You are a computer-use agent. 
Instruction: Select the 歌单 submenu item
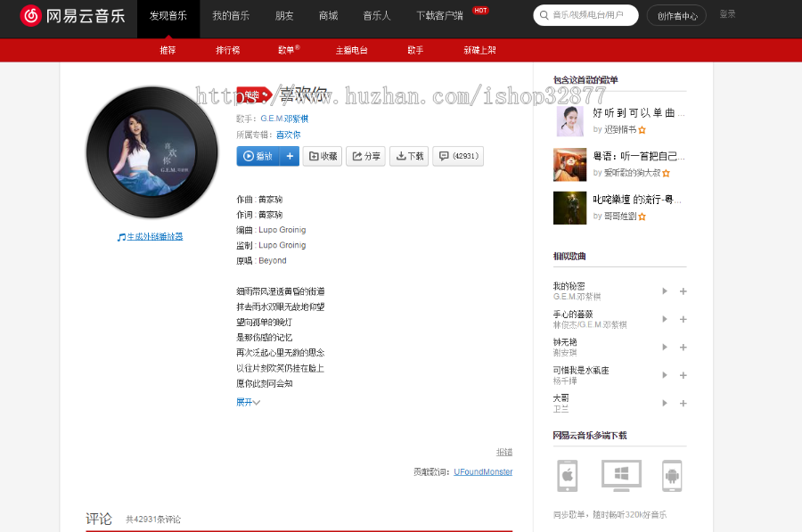289,50
